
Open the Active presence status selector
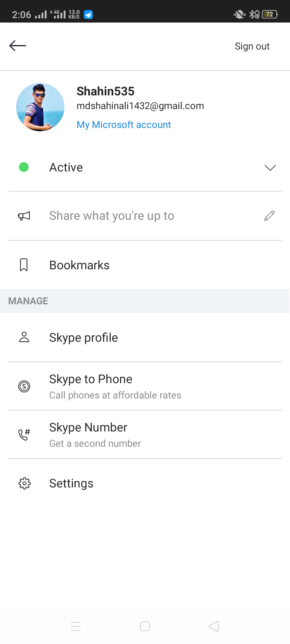tap(145, 167)
